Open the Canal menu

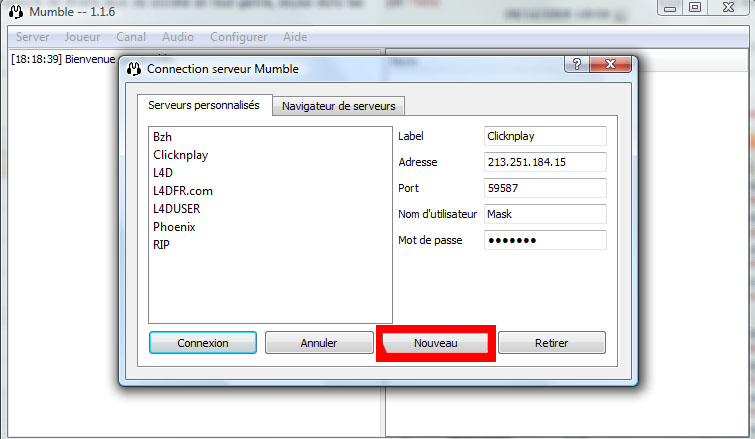(x=130, y=37)
